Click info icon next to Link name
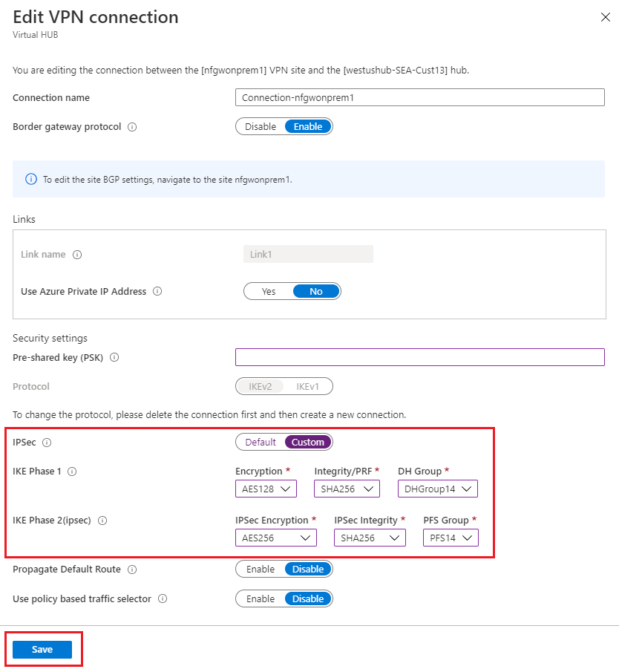The height and width of the screenshot is (672, 619). [x=77, y=255]
